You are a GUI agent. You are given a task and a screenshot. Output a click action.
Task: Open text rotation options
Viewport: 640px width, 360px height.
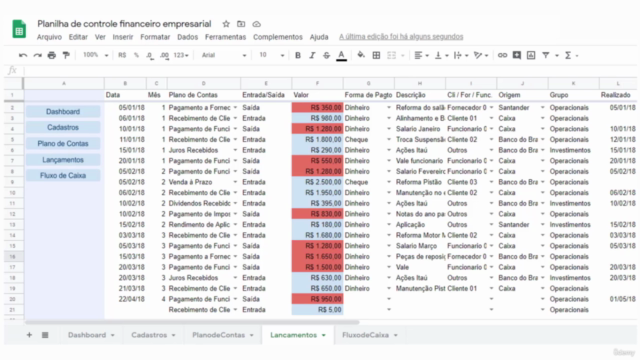(481, 55)
